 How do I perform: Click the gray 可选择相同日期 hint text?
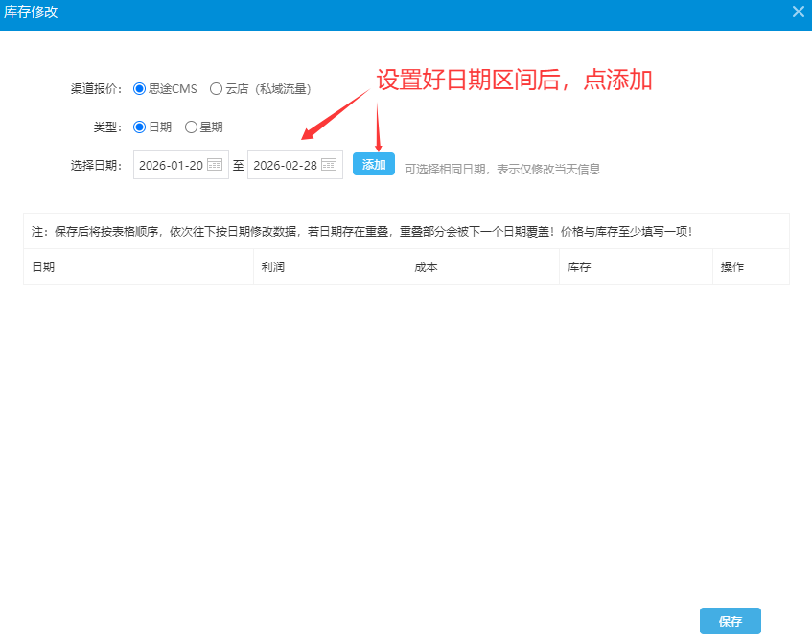coord(502,169)
